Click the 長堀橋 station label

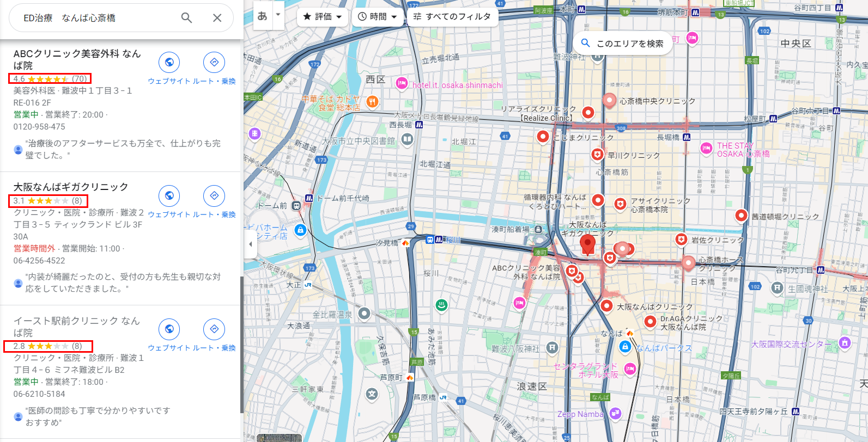pyautogui.click(x=668, y=137)
